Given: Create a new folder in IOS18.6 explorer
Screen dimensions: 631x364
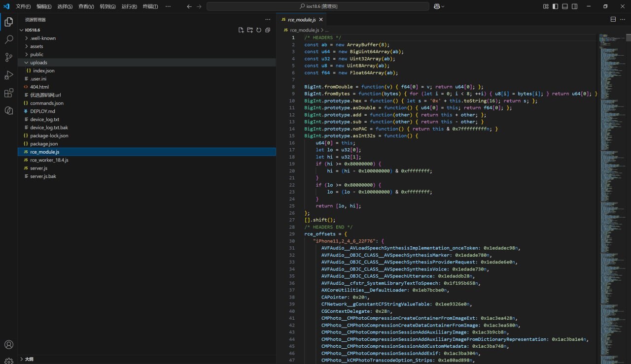Looking at the screenshot, I should click(250, 30).
